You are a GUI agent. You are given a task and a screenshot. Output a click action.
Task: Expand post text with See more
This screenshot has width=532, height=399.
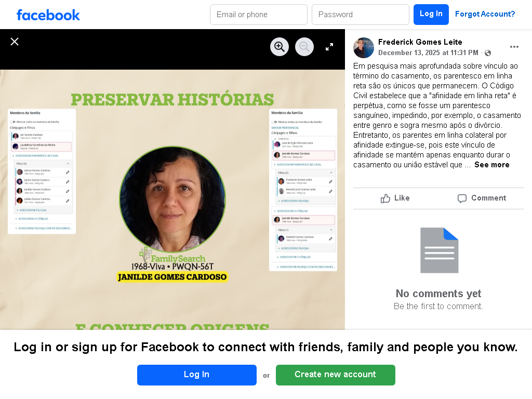(x=491, y=165)
